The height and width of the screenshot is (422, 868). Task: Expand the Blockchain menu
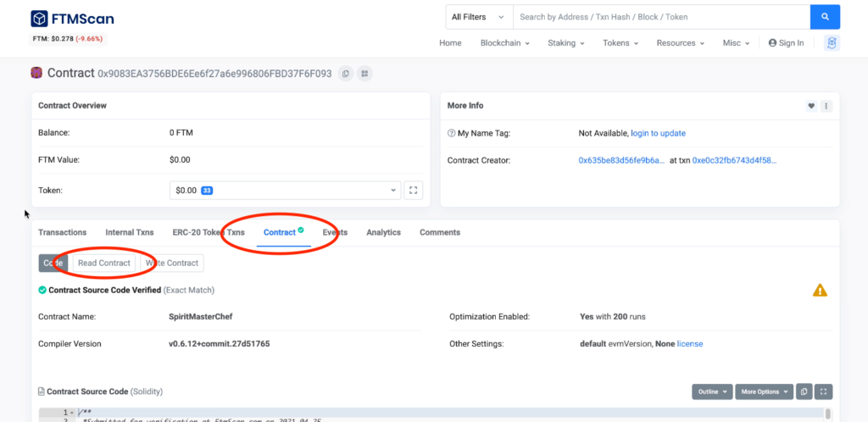504,43
